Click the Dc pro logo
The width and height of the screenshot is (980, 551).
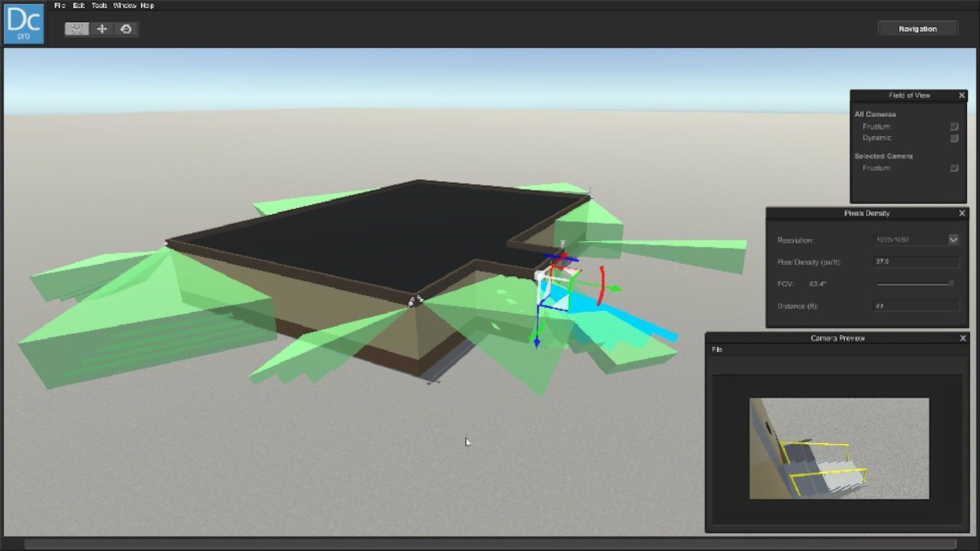[x=24, y=24]
